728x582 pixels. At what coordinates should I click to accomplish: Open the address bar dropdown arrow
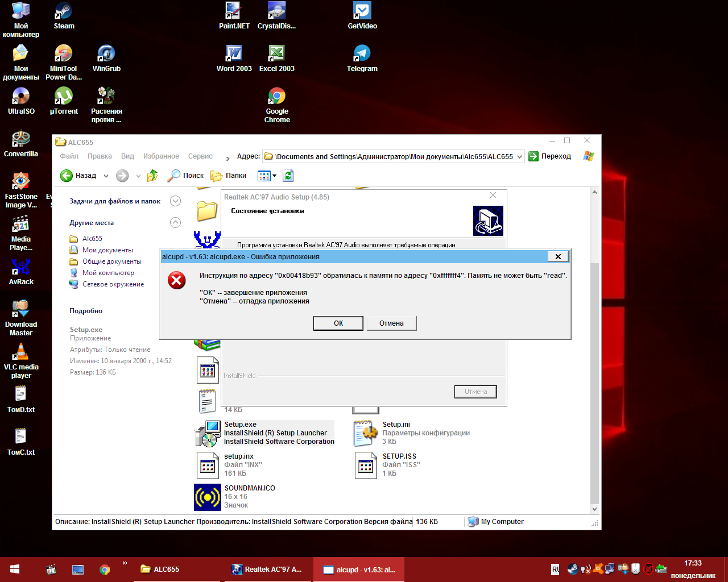519,157
